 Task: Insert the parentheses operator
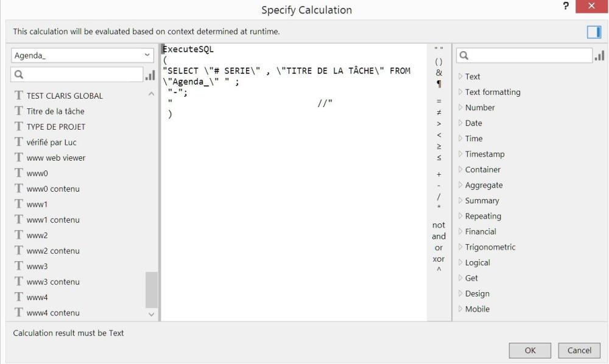tap(438, 61)
